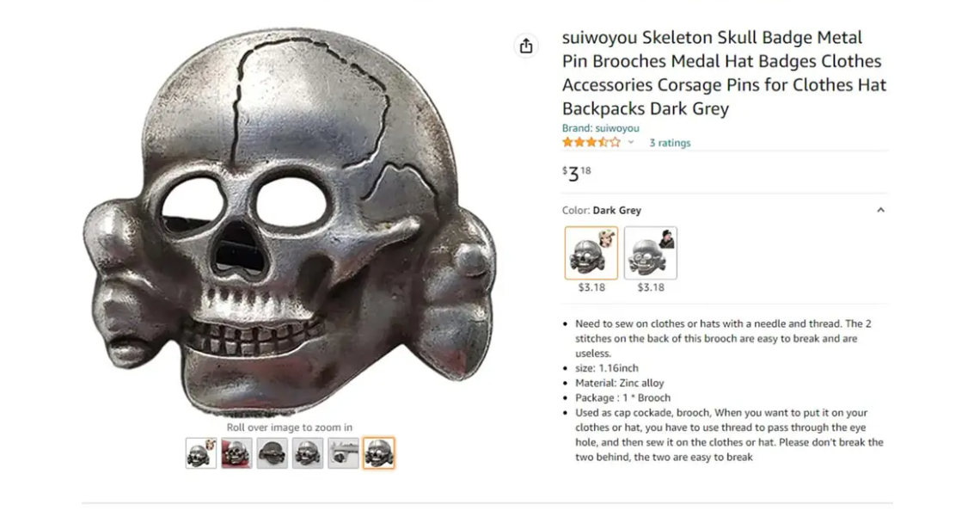Show the thumbnail with red background skull

point(237,453)
